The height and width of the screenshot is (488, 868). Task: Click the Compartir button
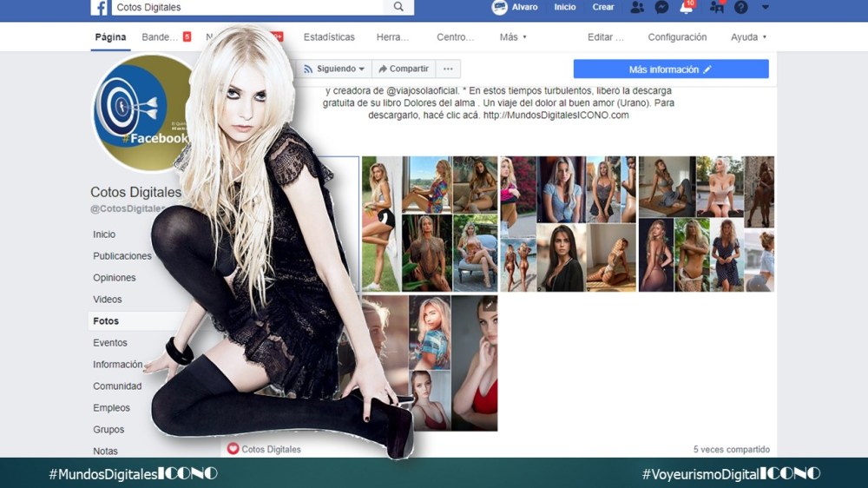tap(404, 69)
